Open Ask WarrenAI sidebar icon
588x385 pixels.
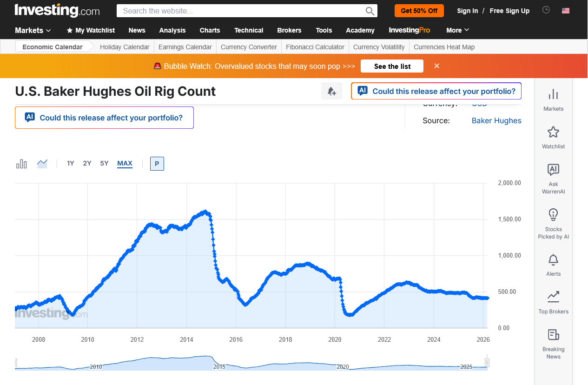(x=553, y=179)
